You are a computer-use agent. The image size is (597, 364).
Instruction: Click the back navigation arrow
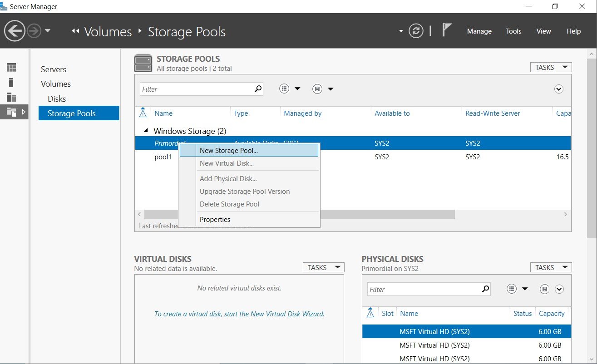click(x=15, y=31)
